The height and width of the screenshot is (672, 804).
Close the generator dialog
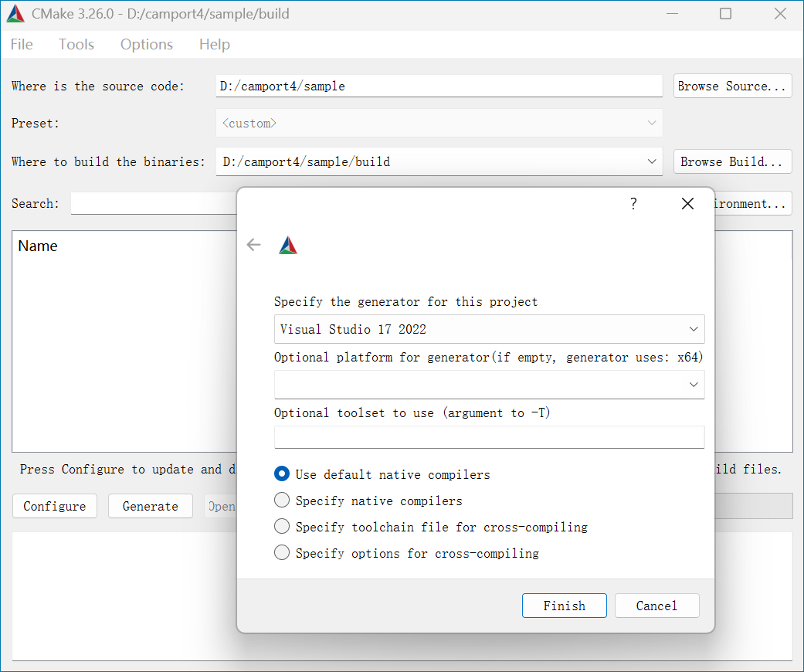click(x=687, y=204)
